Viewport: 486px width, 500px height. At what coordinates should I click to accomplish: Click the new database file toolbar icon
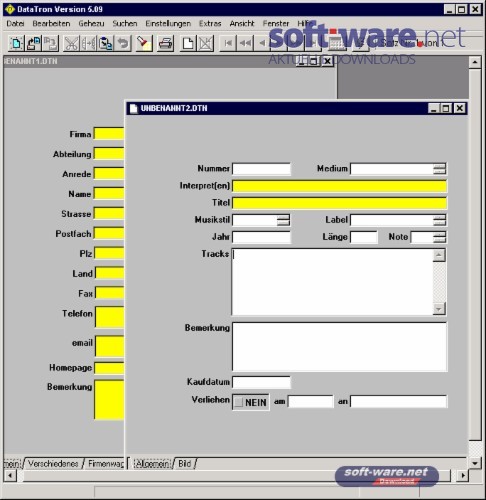16,43
